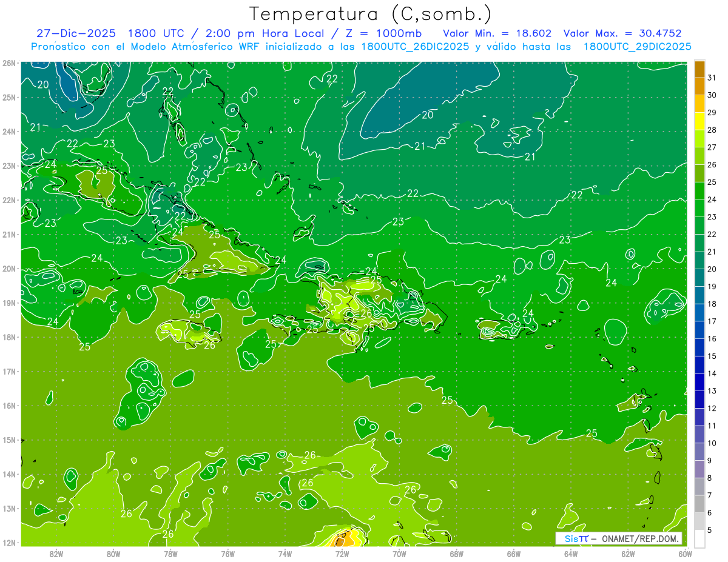Click the orange swatch between 30 and 31

pos(700,87)
